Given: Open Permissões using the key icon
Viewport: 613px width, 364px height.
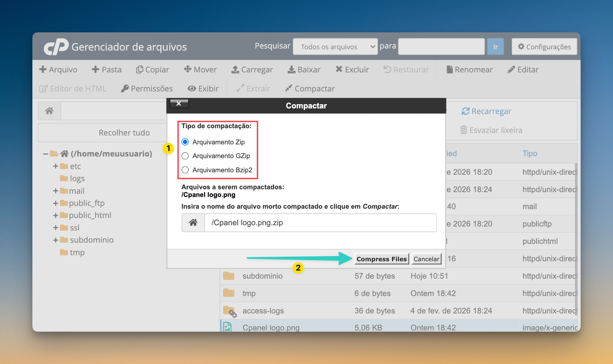Looking at the screenshot, I should coord(125,89).
